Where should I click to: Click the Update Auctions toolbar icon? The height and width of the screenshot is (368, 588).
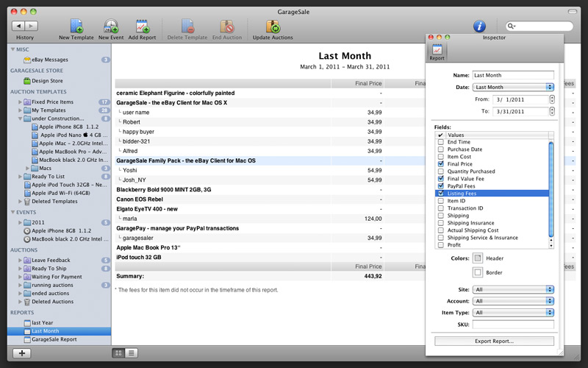click(x=273, y=26)
